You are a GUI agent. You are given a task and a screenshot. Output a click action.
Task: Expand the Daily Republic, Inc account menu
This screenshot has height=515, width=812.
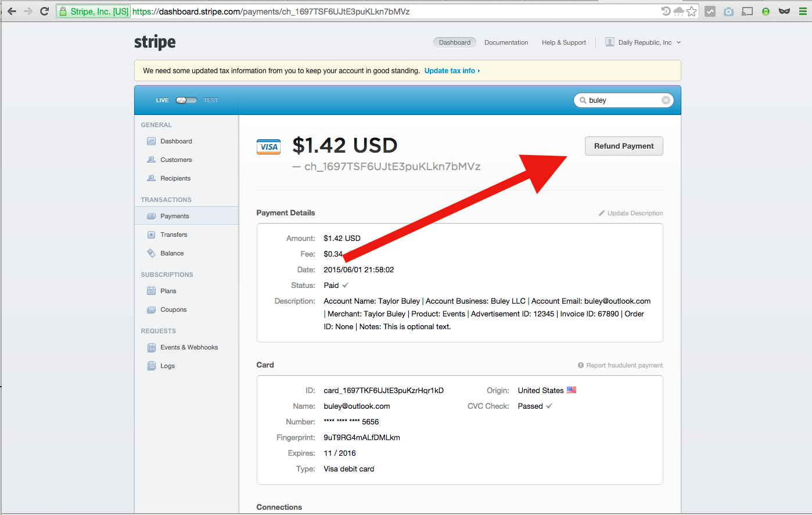[x=644, y=42]
